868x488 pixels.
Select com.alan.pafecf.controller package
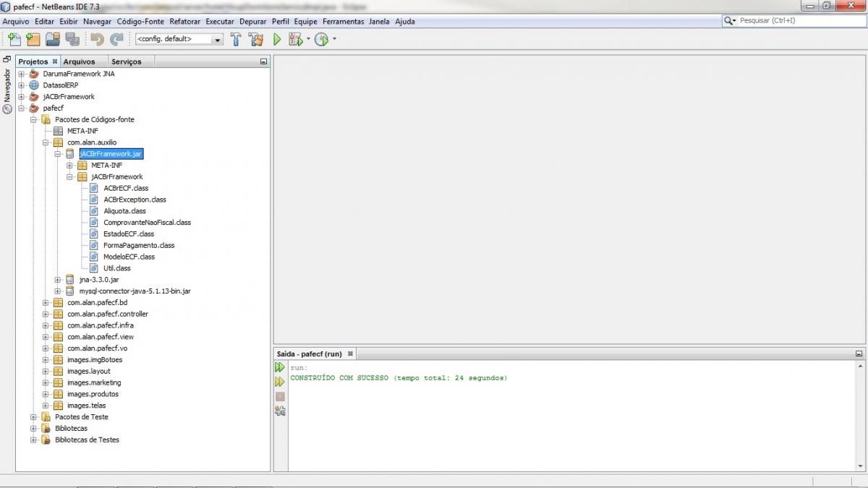pyautogui.click(x=108, y=314)
